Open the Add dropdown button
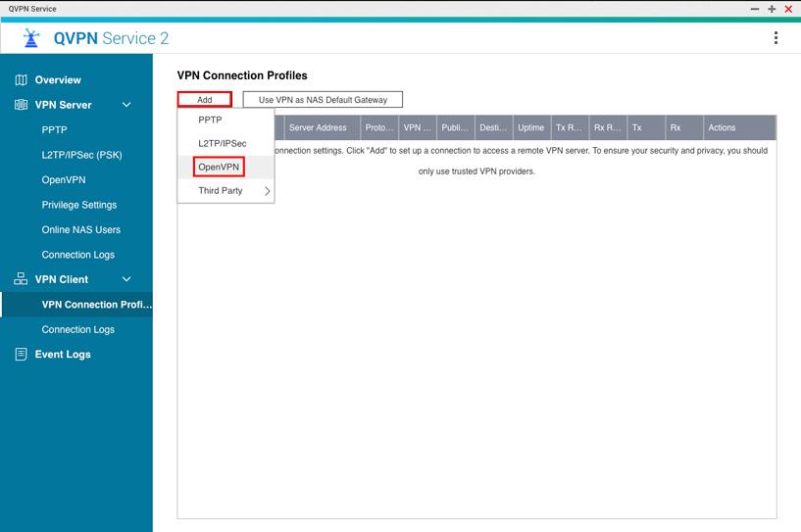Screen dimensions: 801x532 click(205, 100)
